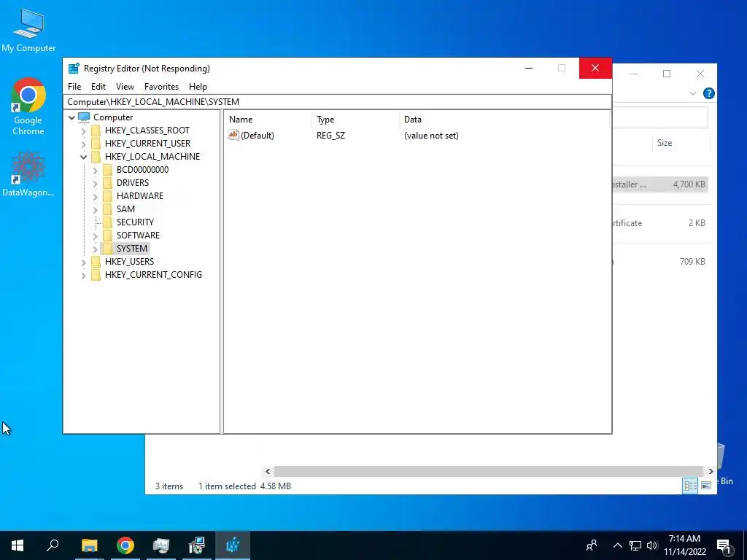Image resolution: width=747 pixels, height=560 pixels.
Task: Select the DRIVERS key
Action: point(133,183)
